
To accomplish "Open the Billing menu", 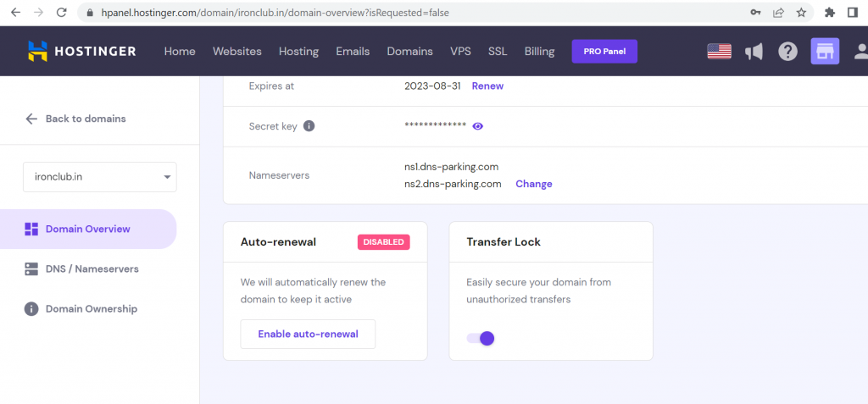I will point(540,52).
